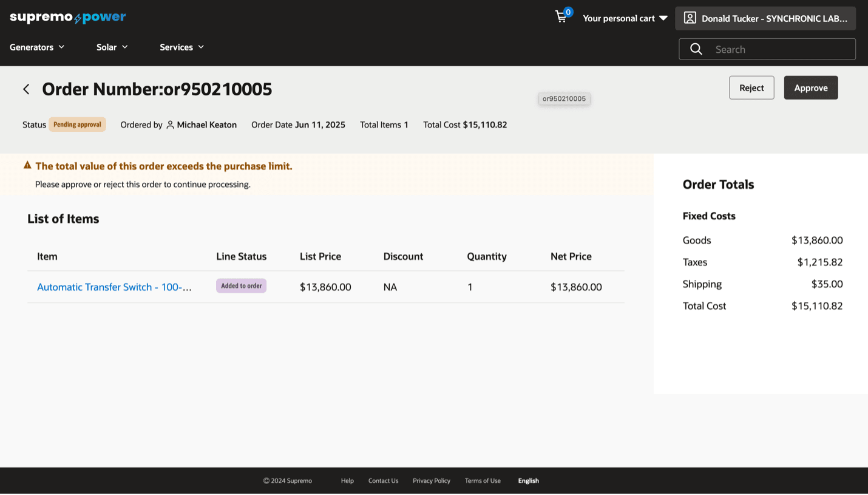Click the Shipping amount $35.00

click(827, 284)
